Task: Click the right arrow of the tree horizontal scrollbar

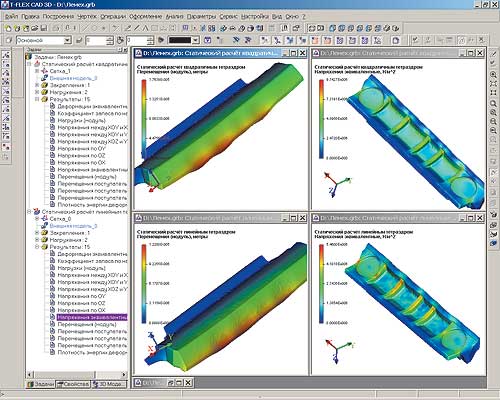Action: (x=124, y=374)
